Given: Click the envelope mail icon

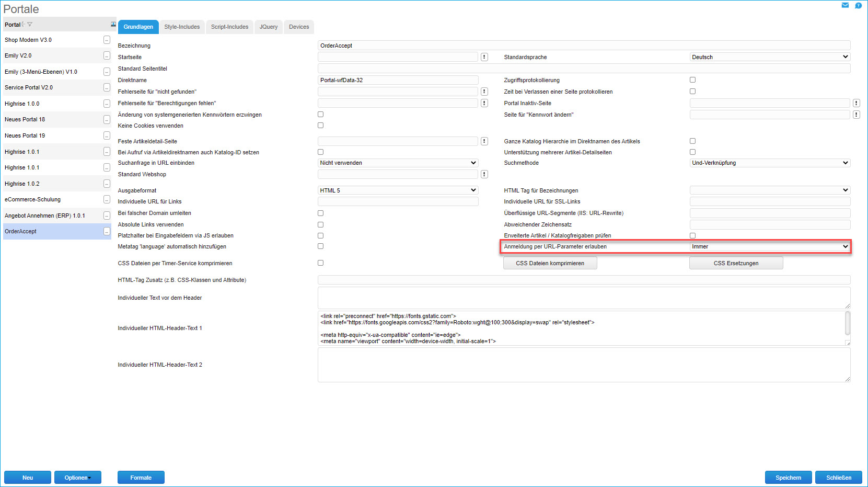Looking at the screenshot, I should pos(845,5).
